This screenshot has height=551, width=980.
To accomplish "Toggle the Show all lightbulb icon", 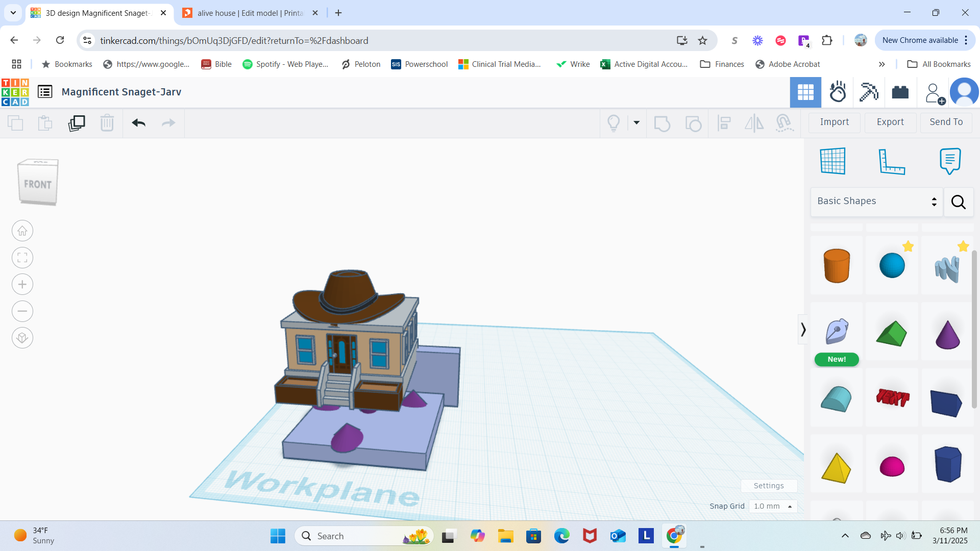I will click(x=614, y=123).
